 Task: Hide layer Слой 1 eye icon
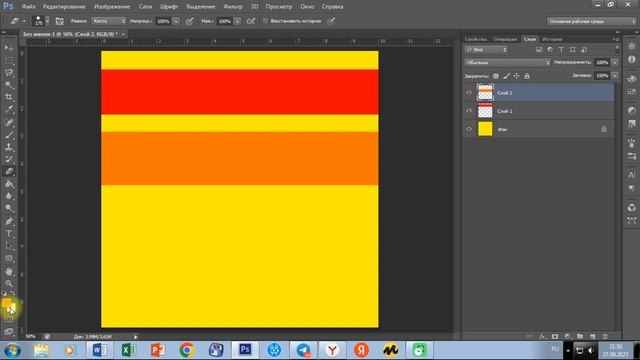pyautogui.click(x=469, y=111)
